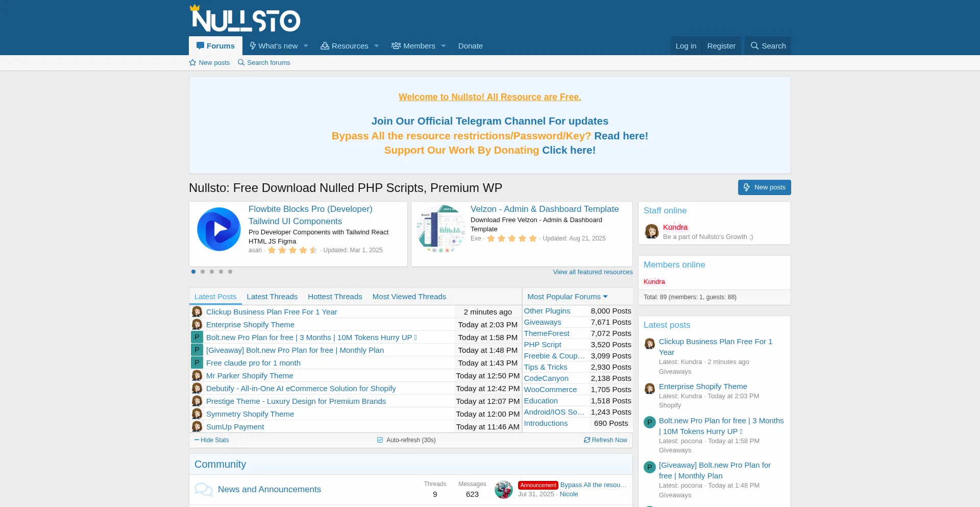Open the Velzon dashboard template thumbnail

coord(441,229)
